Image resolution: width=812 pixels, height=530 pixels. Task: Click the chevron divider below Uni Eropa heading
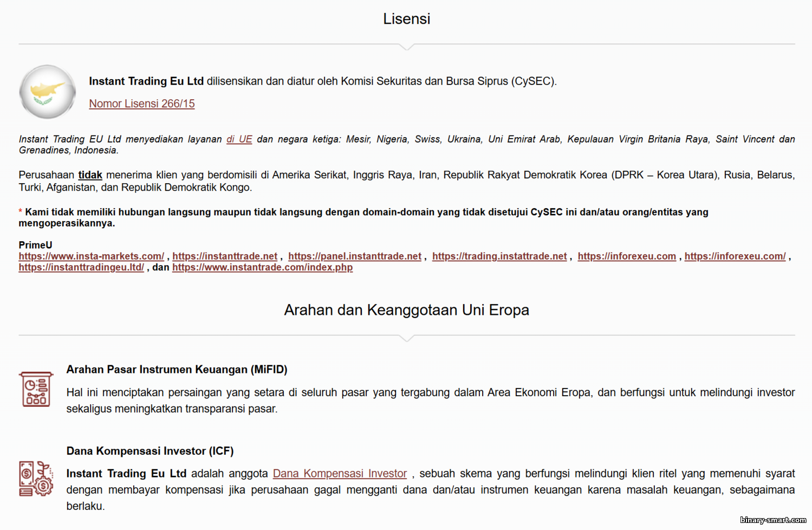click(406, 338)
